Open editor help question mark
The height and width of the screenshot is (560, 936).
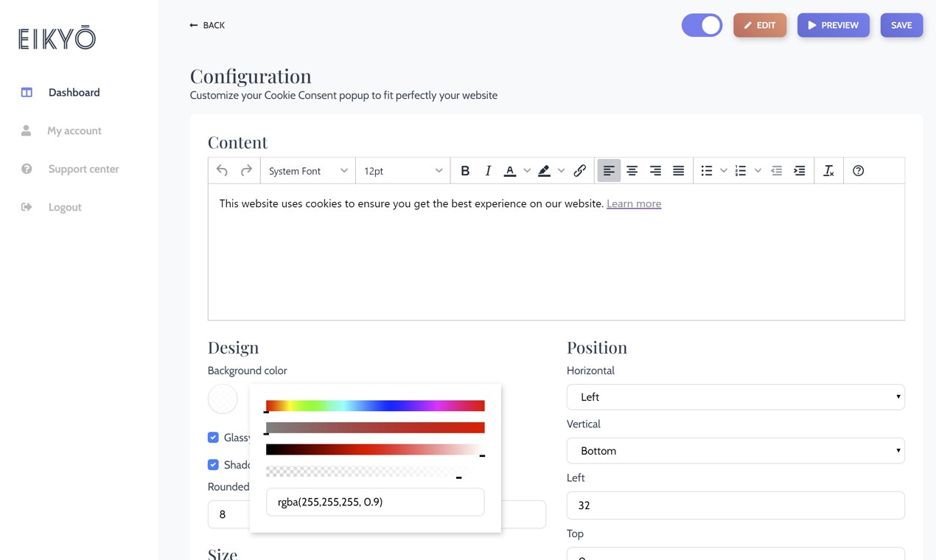pyautogui.click(x=858, y=171)
